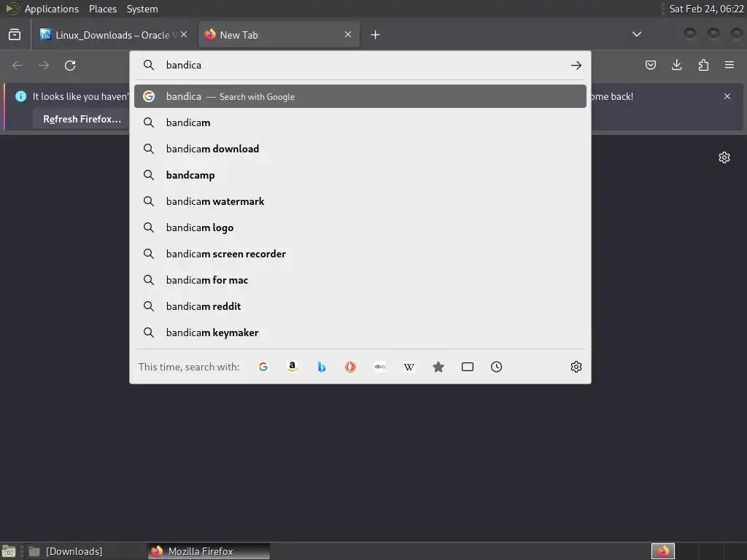Open search settings gear in dropdown
Image resolution: width=747 pixels, height=560 pixels.
pyautogui.click(x=576, y=367)
